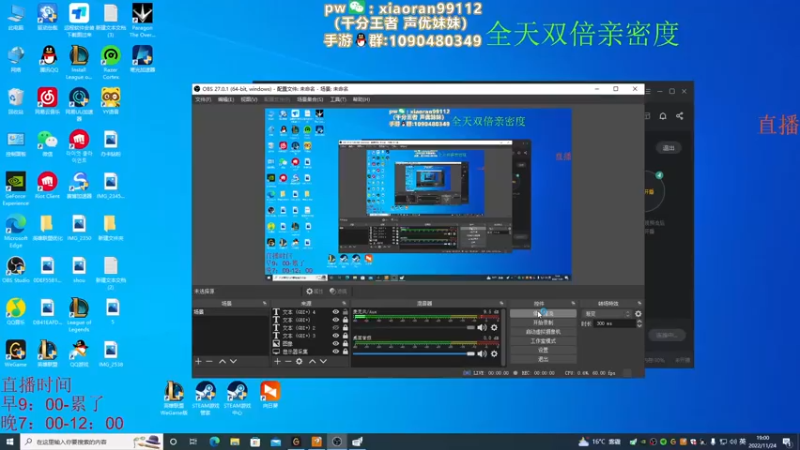The image size is (800, 450).
Task: Pop out Scene Transitions dock icon
Action: pyautogui.click(x=639, y=304)
